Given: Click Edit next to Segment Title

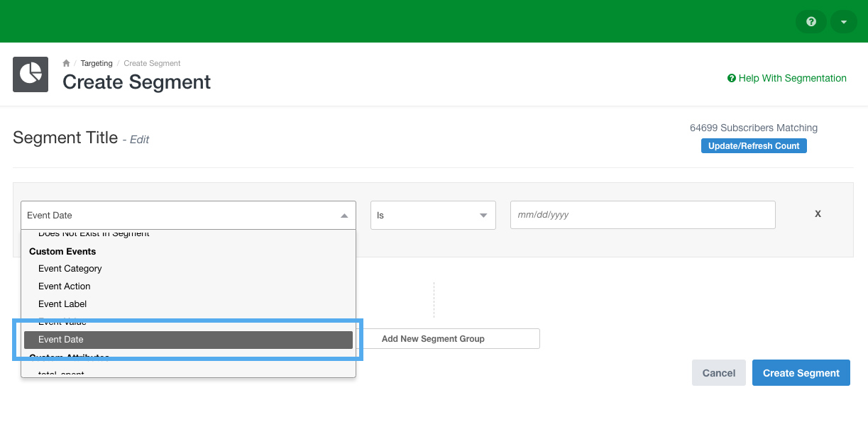Looking at the screenshot, I should [x=139, y=139].
